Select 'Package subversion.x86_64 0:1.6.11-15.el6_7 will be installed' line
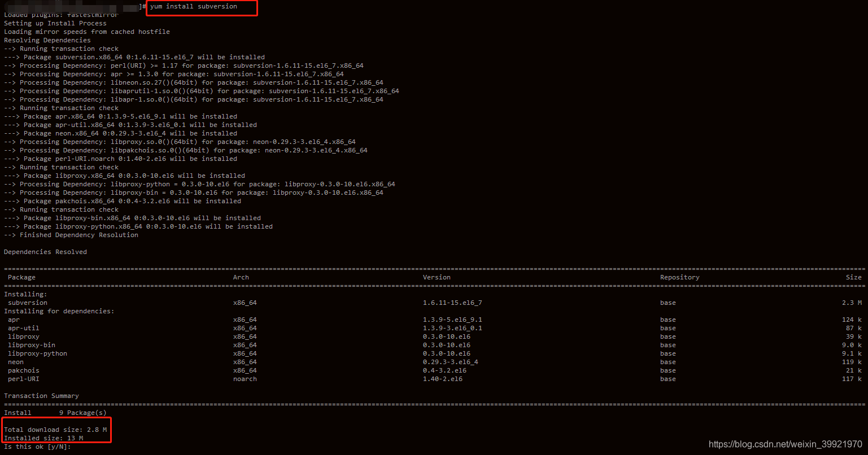The width and height of the screenshot is (868, 455). coord(134,57)
